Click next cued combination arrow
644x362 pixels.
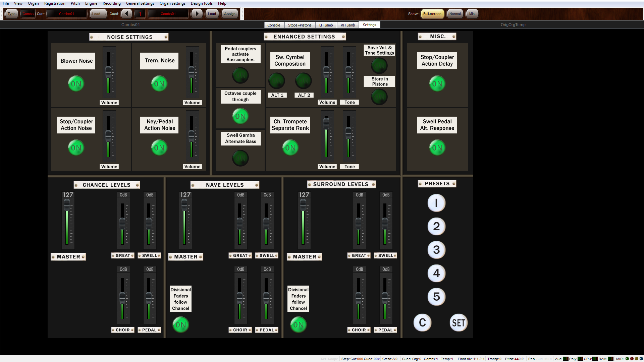(x=197, y=14)
